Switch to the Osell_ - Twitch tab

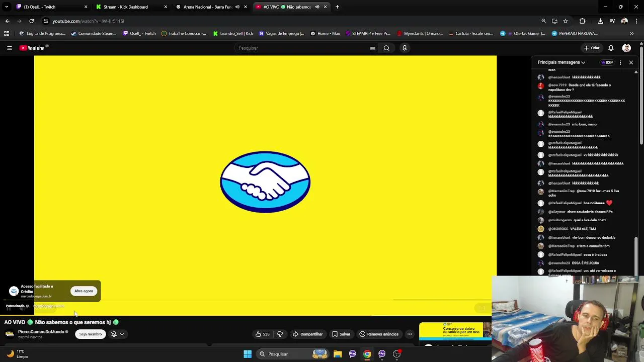[x=52, y=7]
